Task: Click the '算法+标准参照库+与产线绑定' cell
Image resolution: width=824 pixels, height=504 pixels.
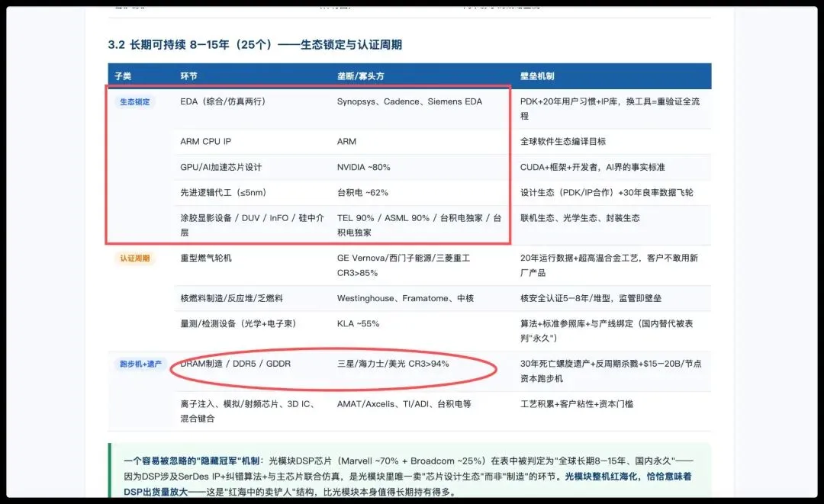Action: click(x=607, y=331)
